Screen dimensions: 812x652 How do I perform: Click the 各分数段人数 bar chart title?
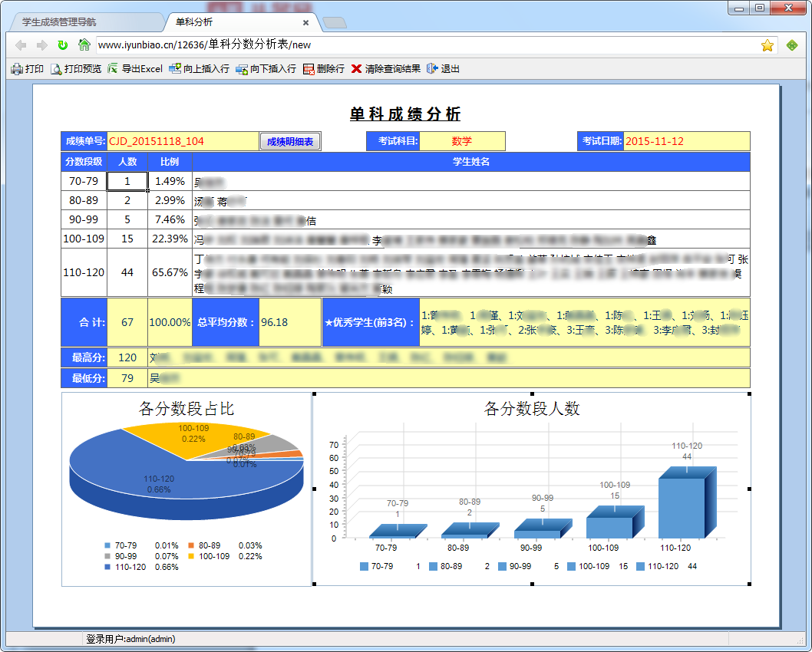532,409
